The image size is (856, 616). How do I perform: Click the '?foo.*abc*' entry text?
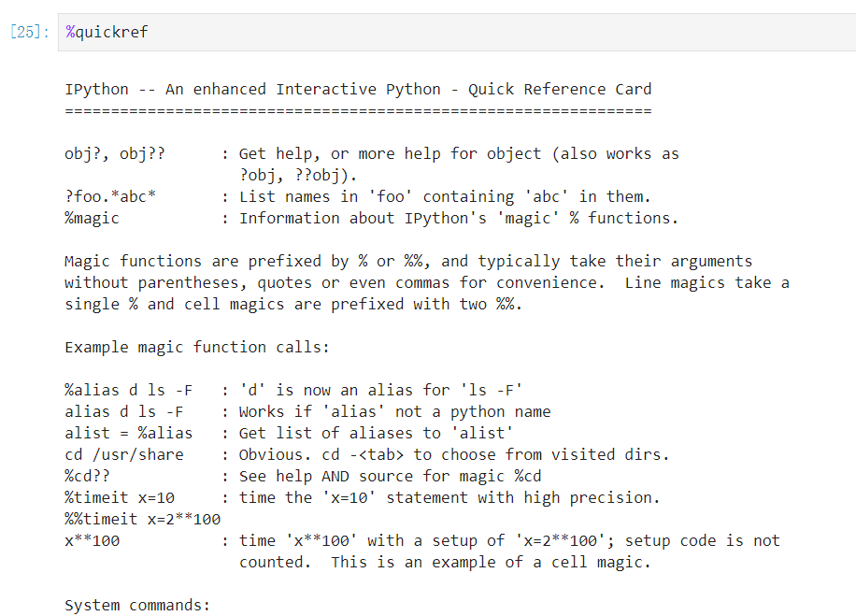[109, 197]
